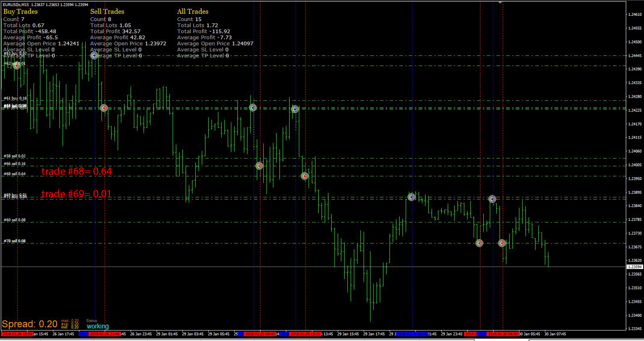Select the '#61 buy 0.16' order label
The image size is (644, 341).
pyautogui.click(x=15, y=98)
